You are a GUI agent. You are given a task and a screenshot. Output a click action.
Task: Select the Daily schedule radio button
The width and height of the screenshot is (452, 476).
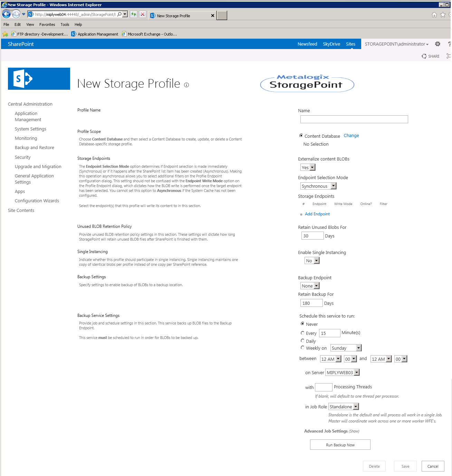302,341
